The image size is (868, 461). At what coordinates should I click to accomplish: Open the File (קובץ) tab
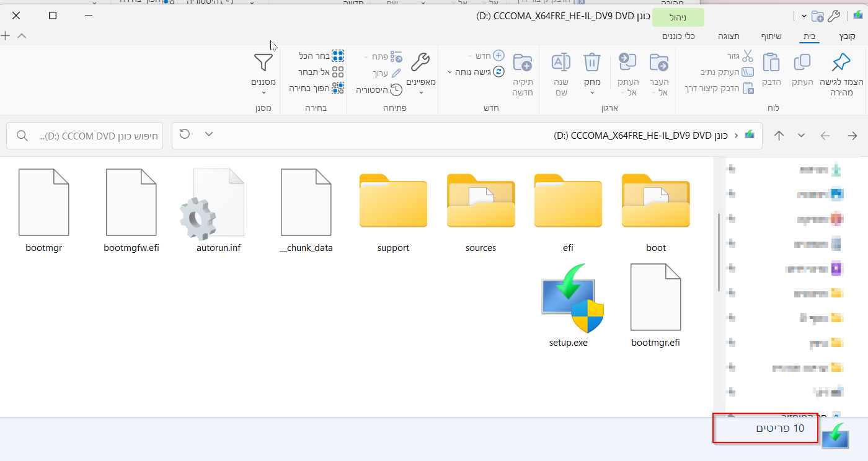point(847,36)
